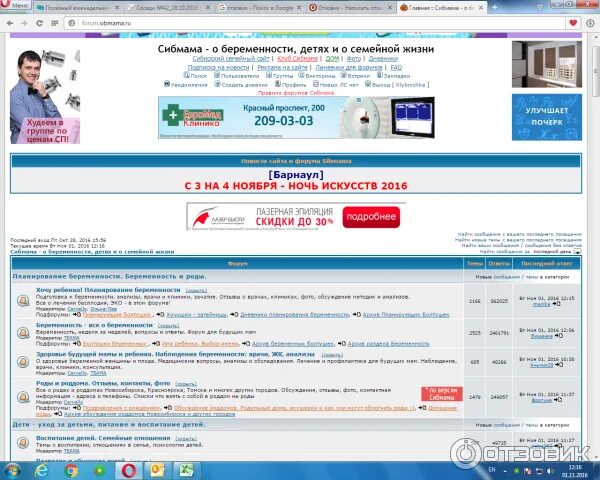Image resolution: width=600 pixels, height=480 pixels.
Task: Open Здоровье будущей мамы и ребенка forum
Action: point(175,354)
